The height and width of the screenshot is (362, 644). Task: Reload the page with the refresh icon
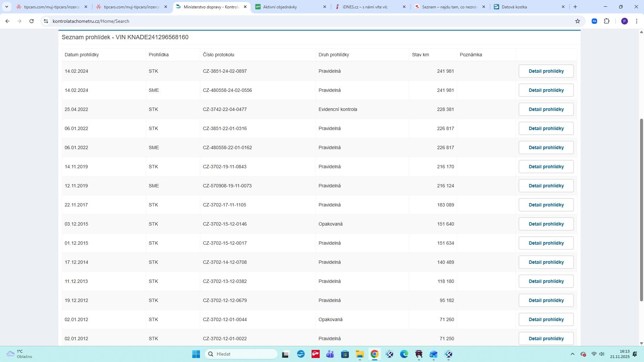[32, 21]
